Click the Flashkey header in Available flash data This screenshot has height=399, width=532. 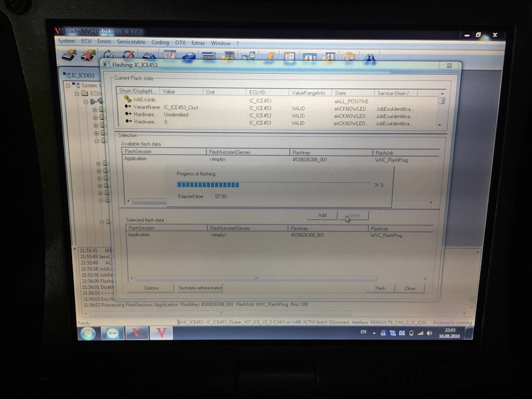point(331,153)
